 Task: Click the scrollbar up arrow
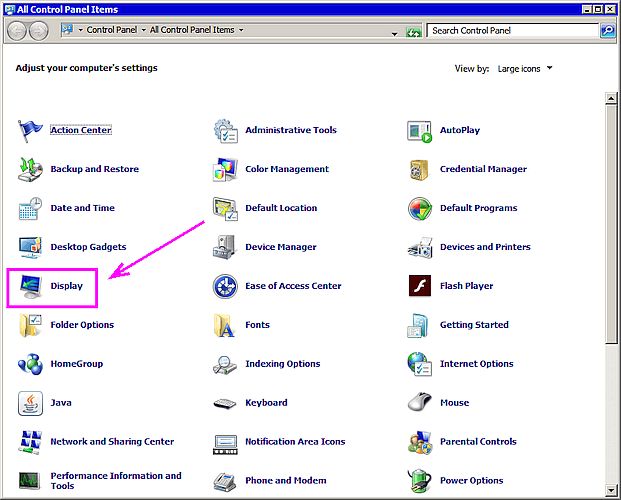pos(611,98)
